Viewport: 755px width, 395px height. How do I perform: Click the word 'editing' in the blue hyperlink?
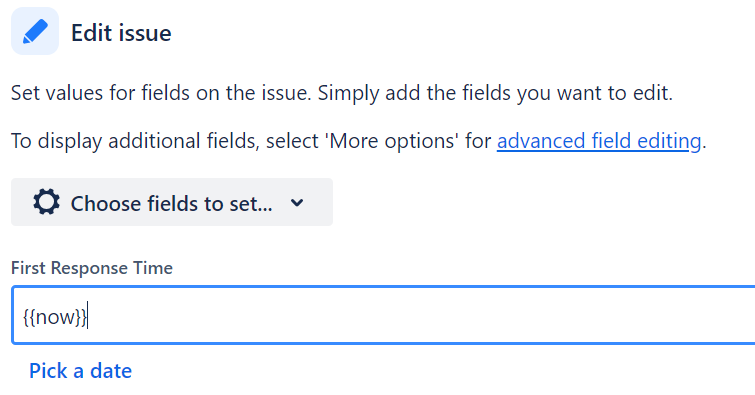pyautogui.click(x=669, y=141)
